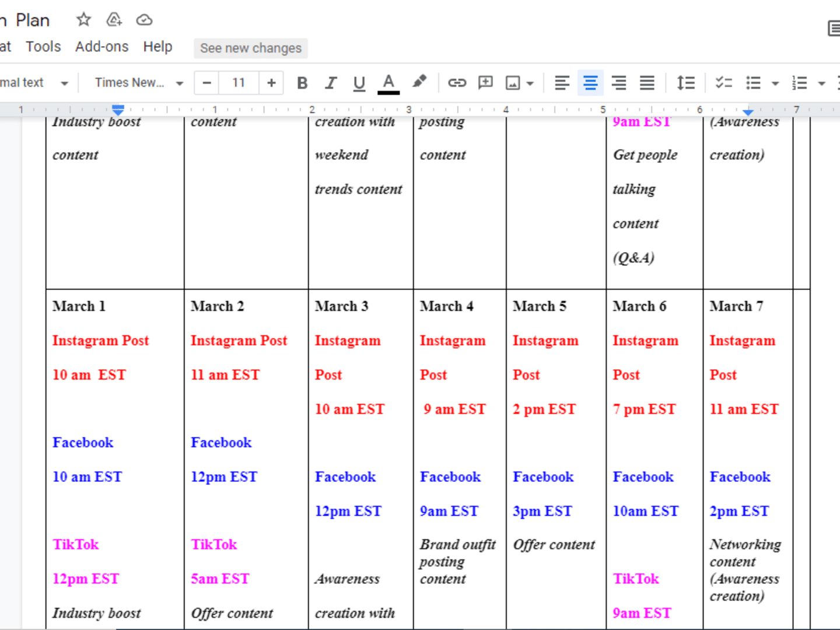This screenshot has height=630, width=840.
Task: Click weekend text in top row
Action: [x=341, y=155]
